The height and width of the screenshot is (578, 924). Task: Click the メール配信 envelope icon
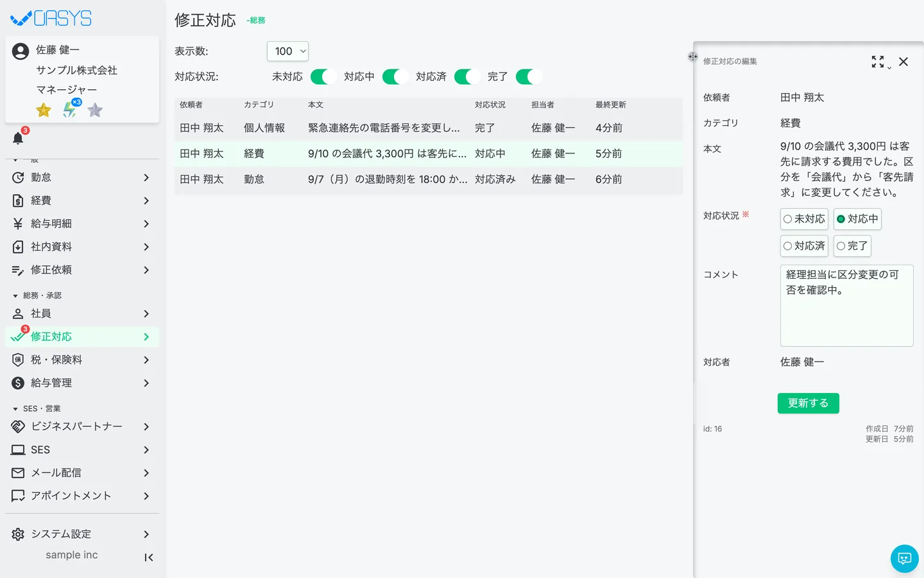point(18,473)
